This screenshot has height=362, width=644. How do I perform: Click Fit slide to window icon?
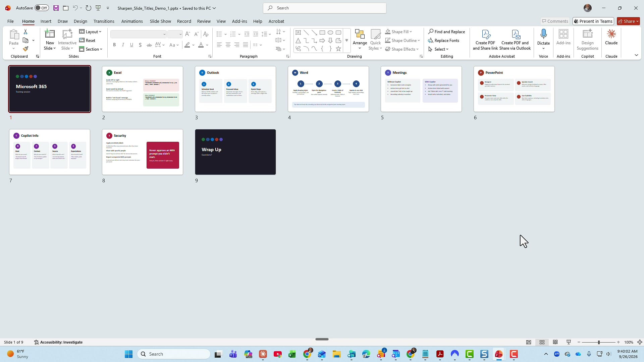point(640,342)
